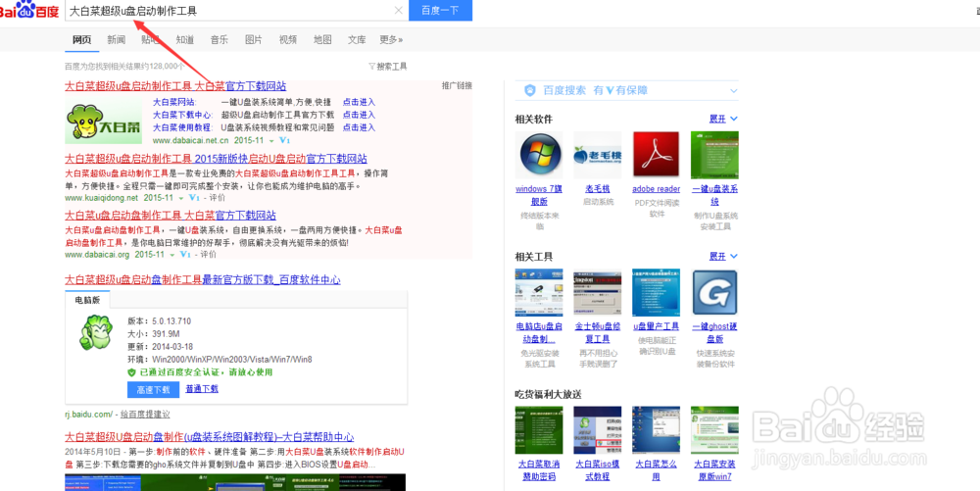The width and height of the screenshot is (980, 491).
Task: Open 搜索工具 filter
Action: tap(388, 67)
